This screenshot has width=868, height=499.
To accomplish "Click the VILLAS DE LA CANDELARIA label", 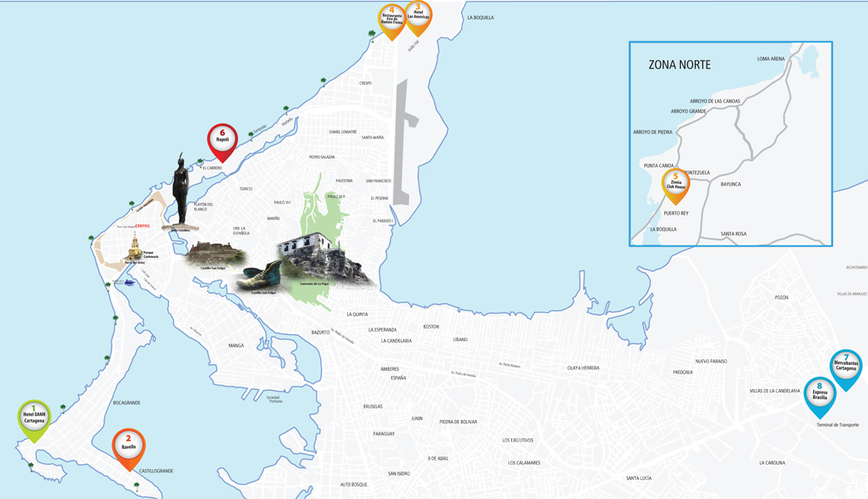I will 775,391.
